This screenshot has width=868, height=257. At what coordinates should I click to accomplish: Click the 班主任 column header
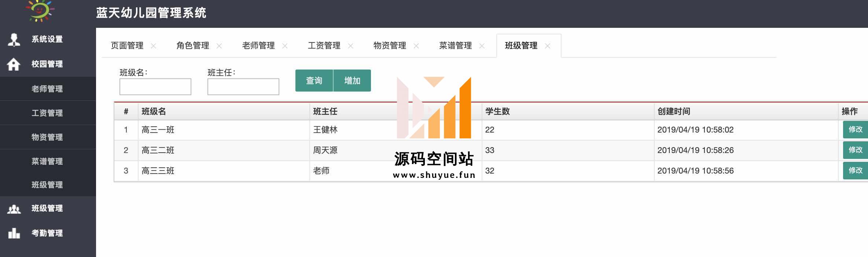coord(325,112)
